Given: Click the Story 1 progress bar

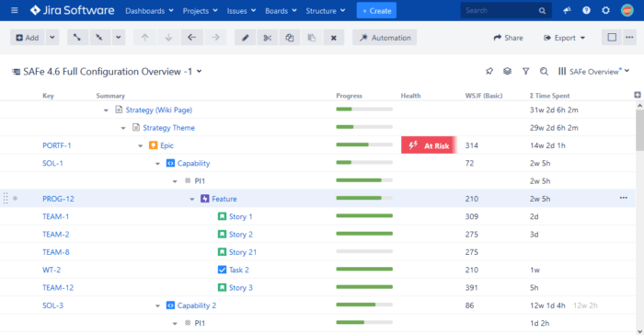Looking at the screenshot, I should [364, 215].
